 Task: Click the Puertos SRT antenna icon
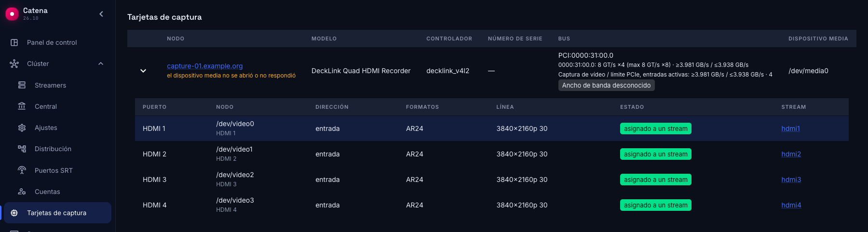22,170
